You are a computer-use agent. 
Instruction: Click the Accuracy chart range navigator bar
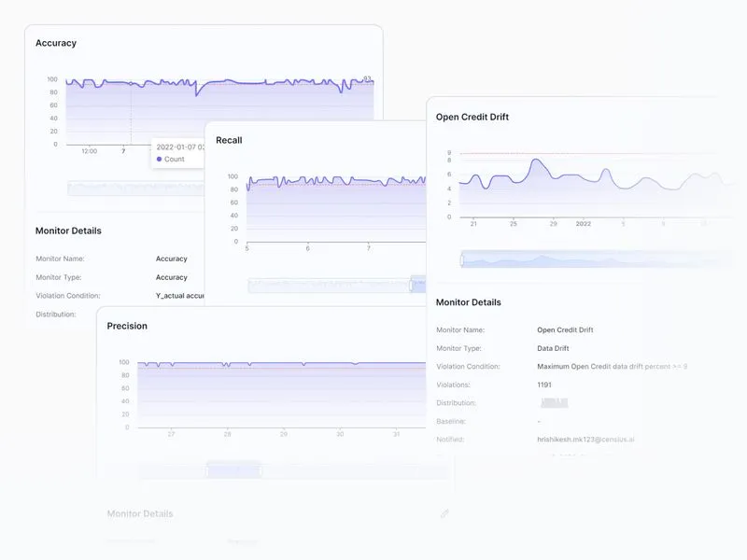(135, 189)
